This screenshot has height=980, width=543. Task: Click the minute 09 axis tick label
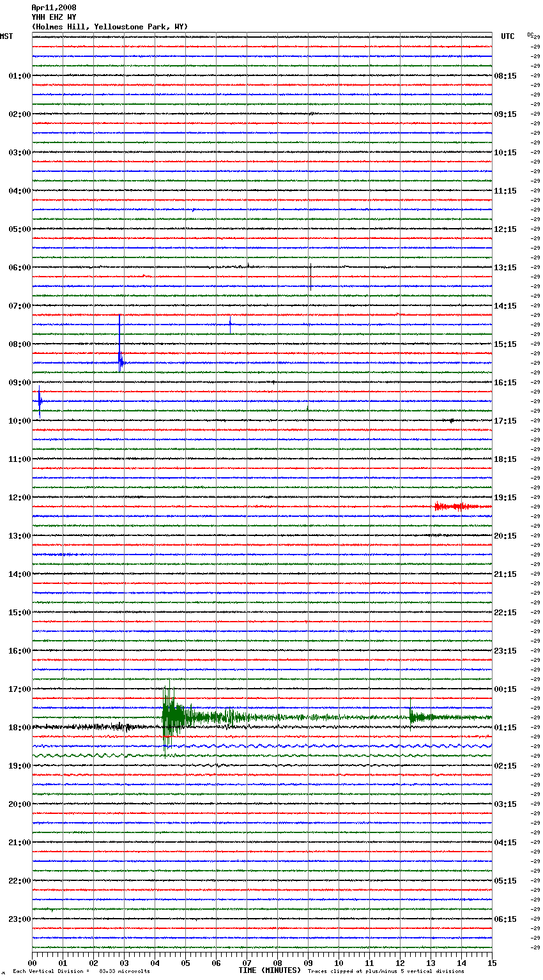[x=308, y=963]
